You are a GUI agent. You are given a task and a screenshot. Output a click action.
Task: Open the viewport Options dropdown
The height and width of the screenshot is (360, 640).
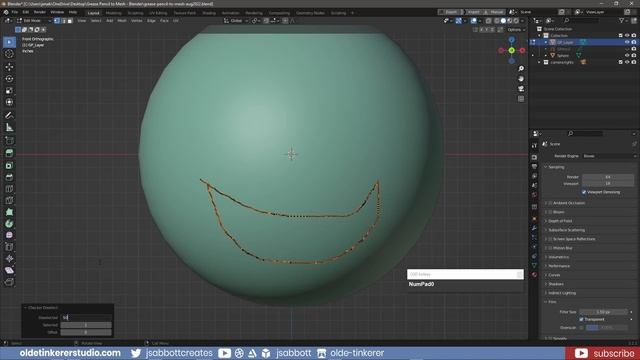point(516,30)
